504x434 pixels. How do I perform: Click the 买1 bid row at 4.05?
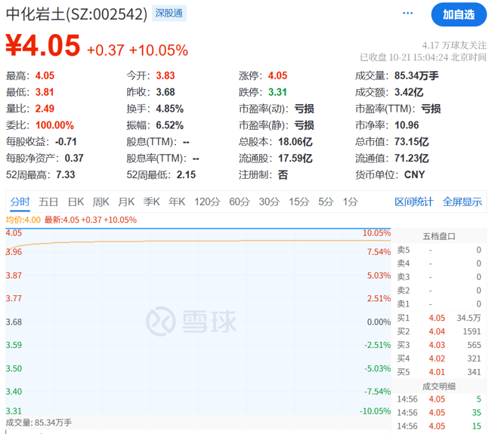(x=439, y=318)
